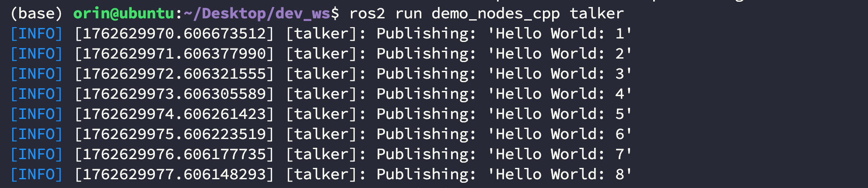Click the timestamp 1762629976.606177735
This screenshot has height=188, width=868.
[x=174, y=154]
